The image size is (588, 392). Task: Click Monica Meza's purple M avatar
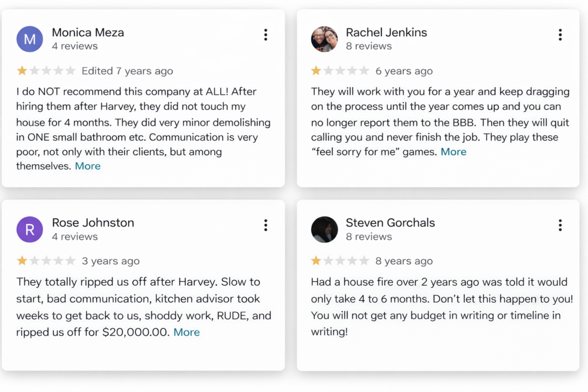point(30,39)
